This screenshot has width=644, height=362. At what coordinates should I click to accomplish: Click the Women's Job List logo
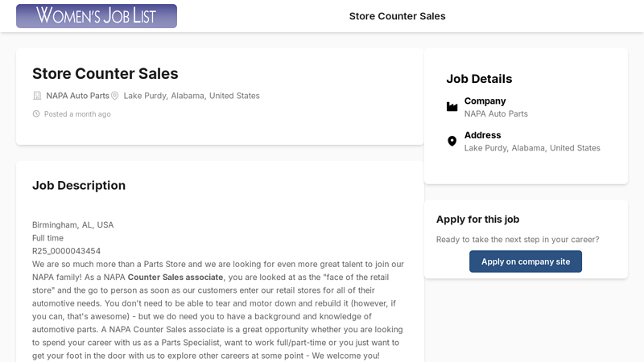tap(97, 16)
